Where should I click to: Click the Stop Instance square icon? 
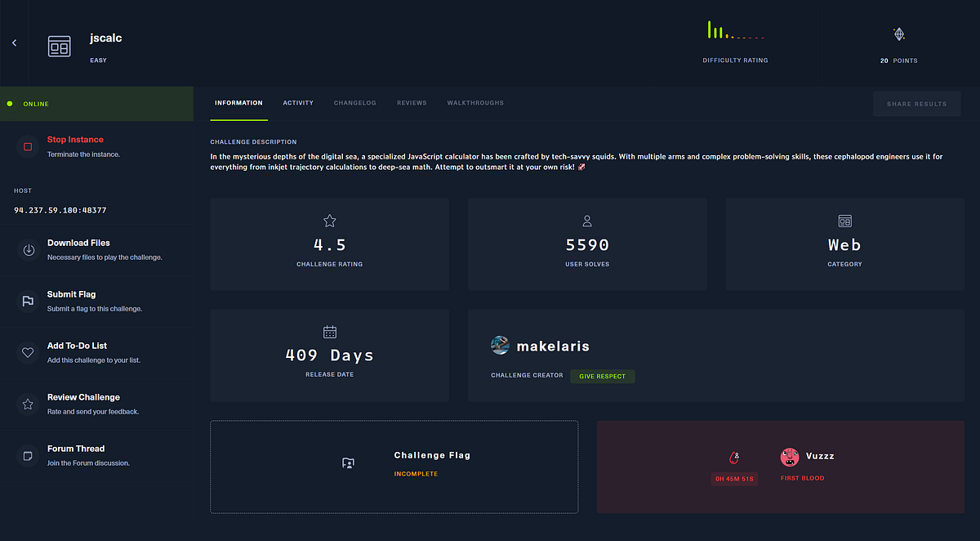pos(27,146)
